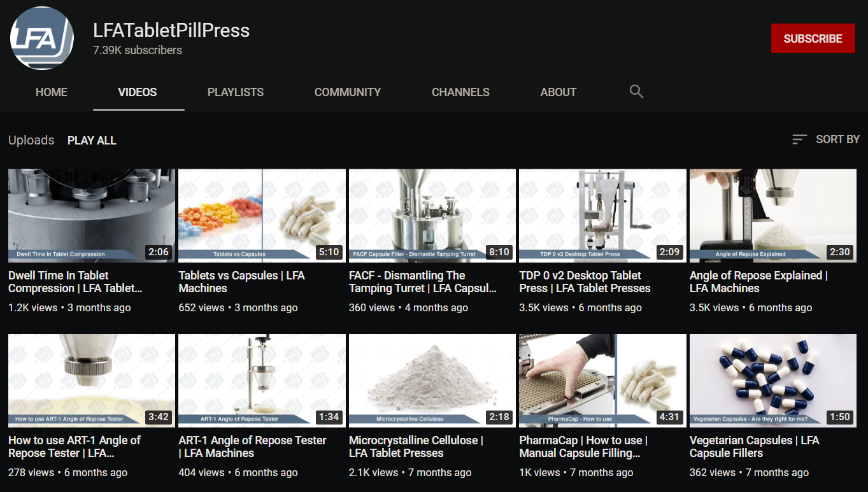
Task: Go to the Community tab
Action: [348, 92]
